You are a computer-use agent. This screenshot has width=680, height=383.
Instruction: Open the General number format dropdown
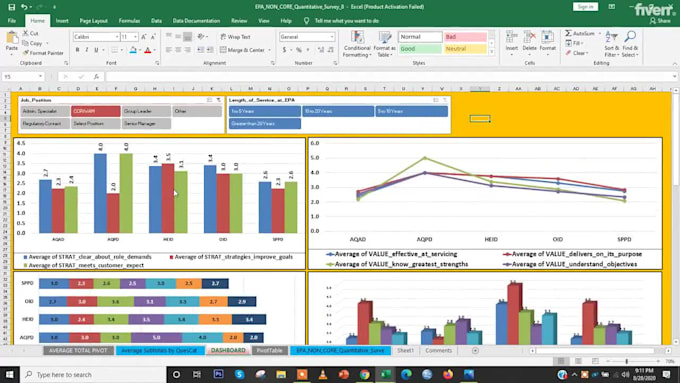pyautogui.click(x=332, y=37)
